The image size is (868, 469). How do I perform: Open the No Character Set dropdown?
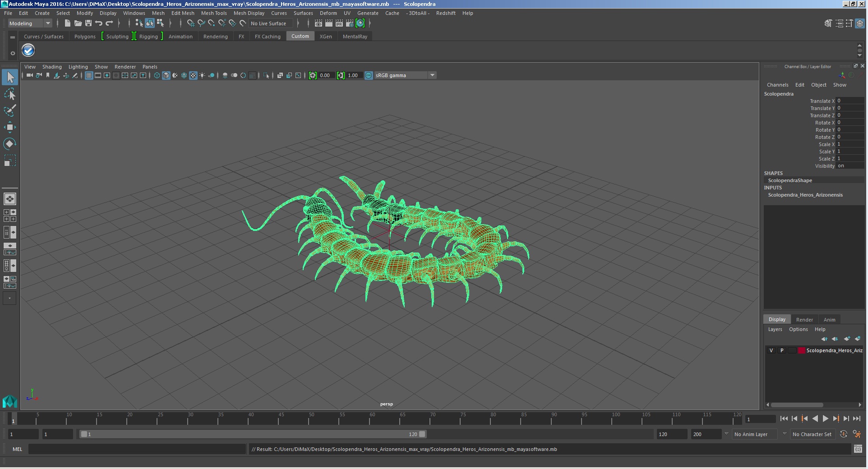point(814,434)
